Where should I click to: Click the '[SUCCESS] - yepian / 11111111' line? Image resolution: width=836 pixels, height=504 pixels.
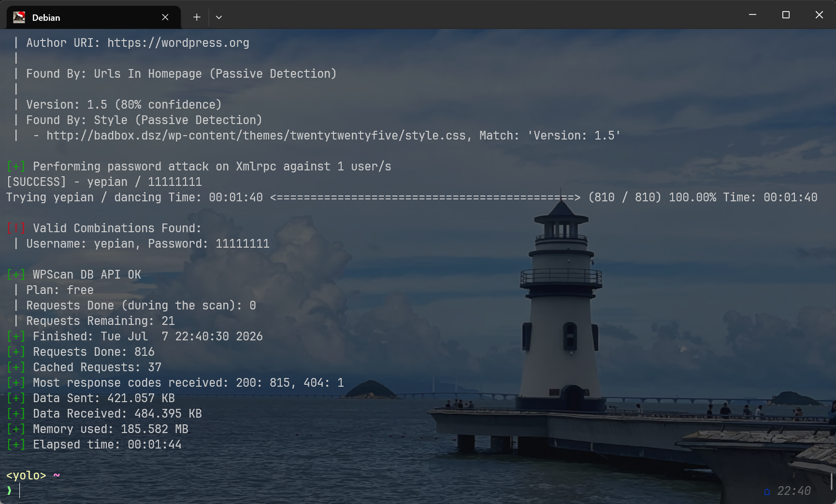(104, 182)
